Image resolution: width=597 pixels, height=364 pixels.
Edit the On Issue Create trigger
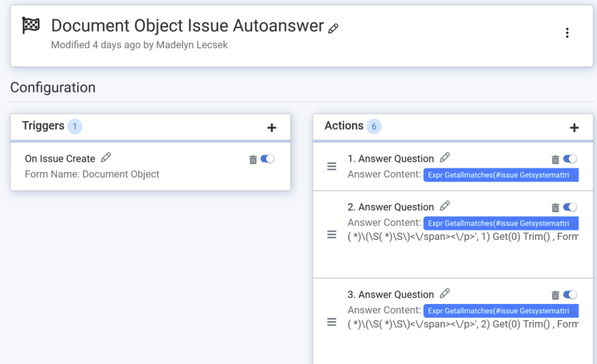[x=106, y=158]
